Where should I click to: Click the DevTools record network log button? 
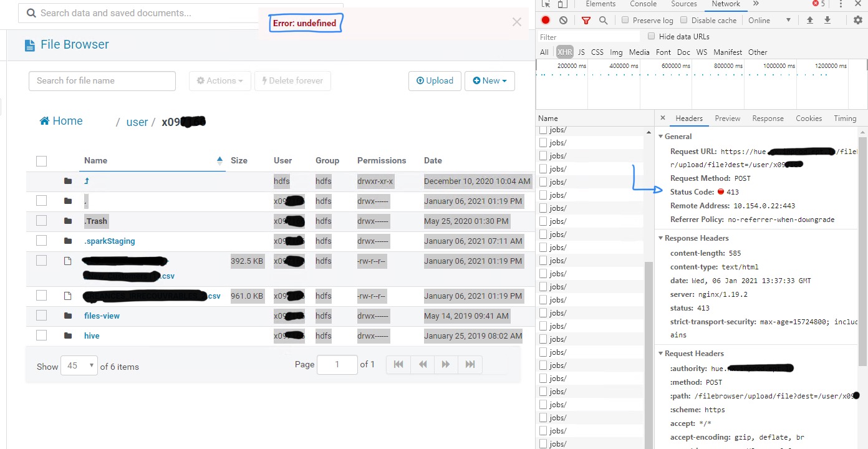pyautogui.click(x=546, y=21)
